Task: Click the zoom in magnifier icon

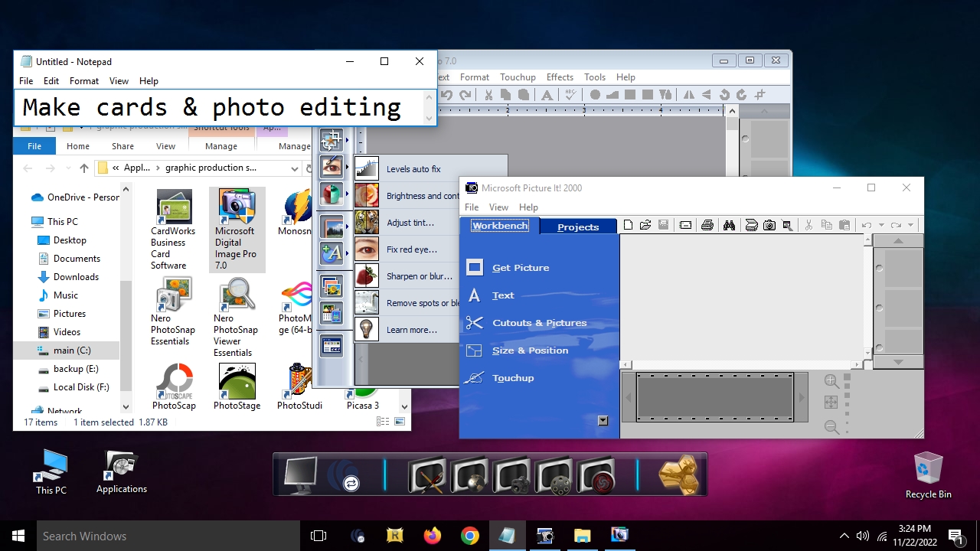Action: click(x=831, y=381)
